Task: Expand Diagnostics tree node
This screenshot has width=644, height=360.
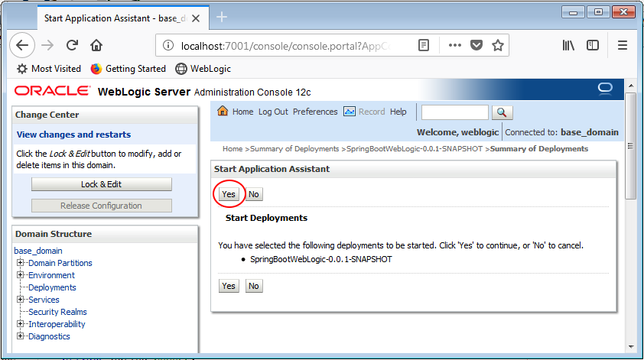Action: click(20, 336)
